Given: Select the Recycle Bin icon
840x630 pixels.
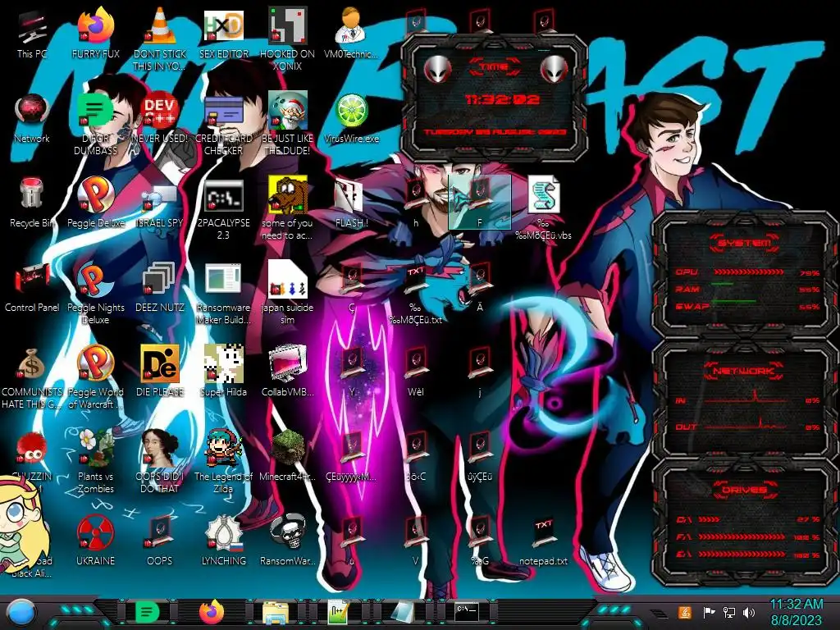Looking at the screenshot, I should coord(32,203).
